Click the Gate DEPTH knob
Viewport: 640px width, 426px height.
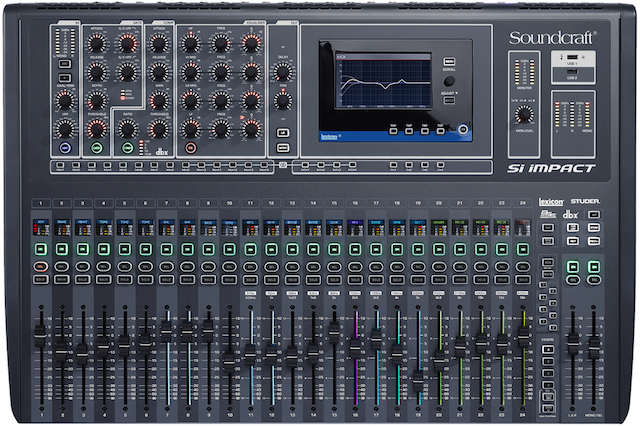click(97, 101)
